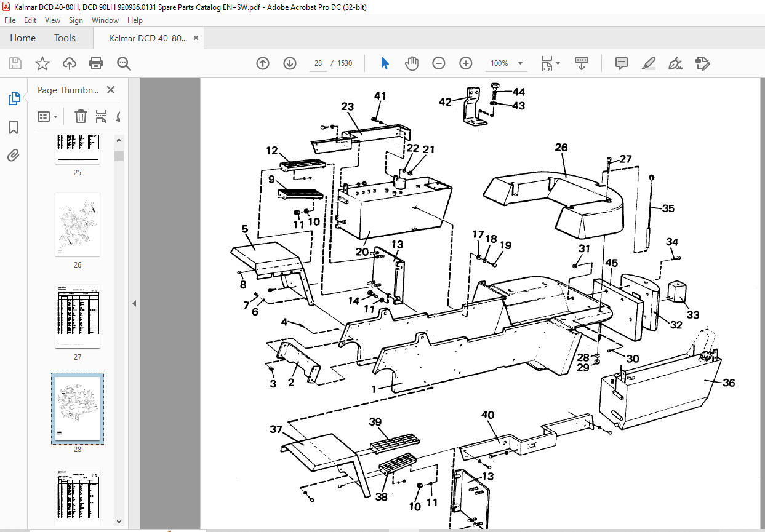Zoom out with the minus button

click(x=439, y=63)
